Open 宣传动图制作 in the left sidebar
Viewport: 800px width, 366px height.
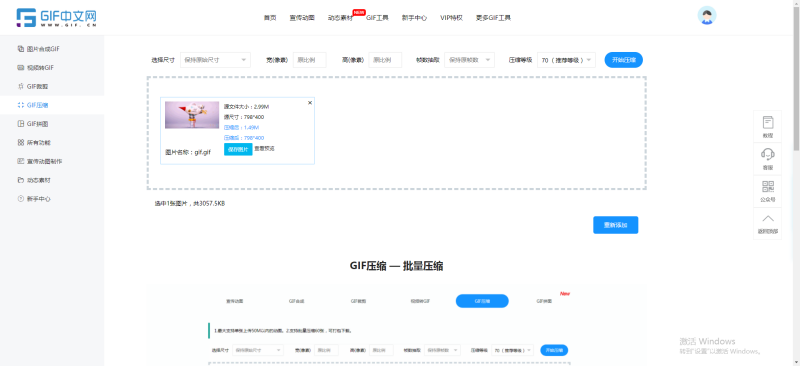(x=40, y=161)
